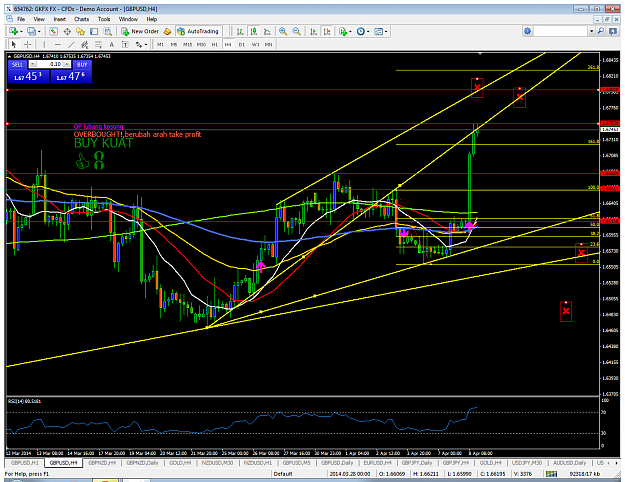The image size is (625, 482).
Task: Open the chat notifications icon
Action: click(613, 31)
